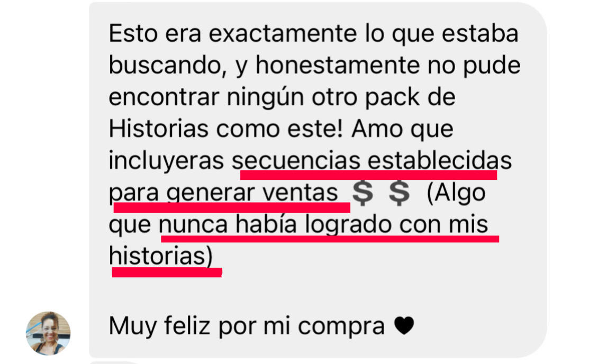Image resolution: width=616 pixels, height=364 pixels.
Task: Select the phrase "ningún otro pack de"
Action: [341, 97]
